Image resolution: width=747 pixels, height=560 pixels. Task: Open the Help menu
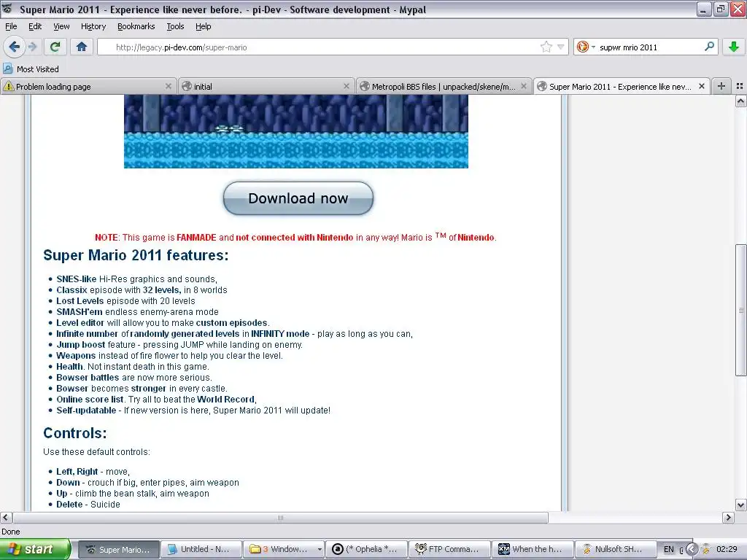(204, 26)
